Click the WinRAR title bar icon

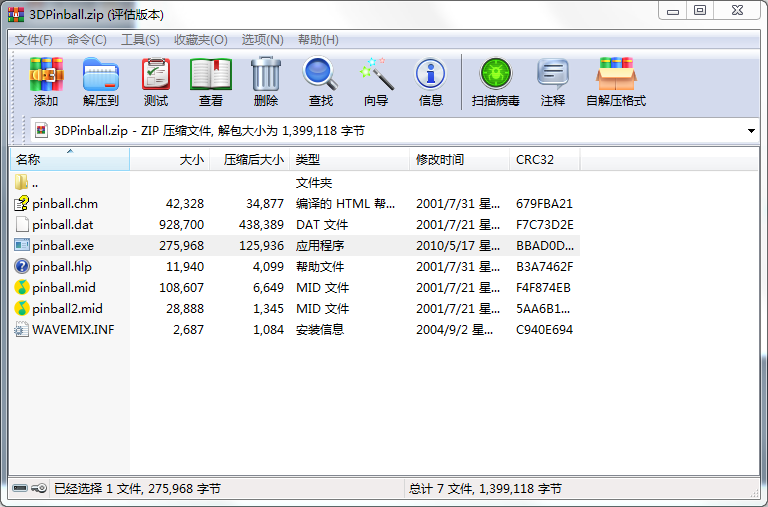pos(16,15)
